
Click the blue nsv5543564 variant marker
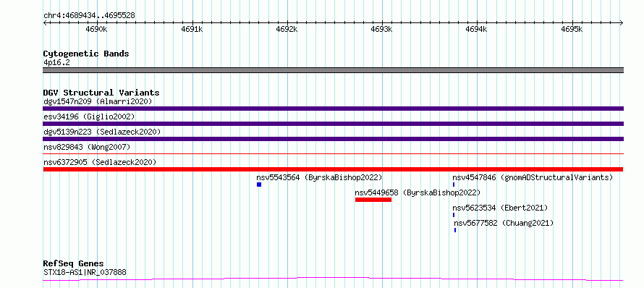click(259, 185)
